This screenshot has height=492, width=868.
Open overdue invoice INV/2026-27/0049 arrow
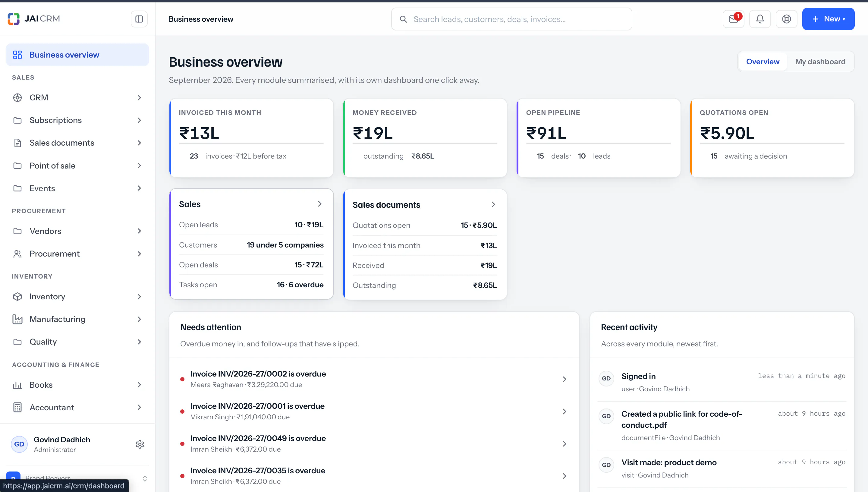[565, 444]
